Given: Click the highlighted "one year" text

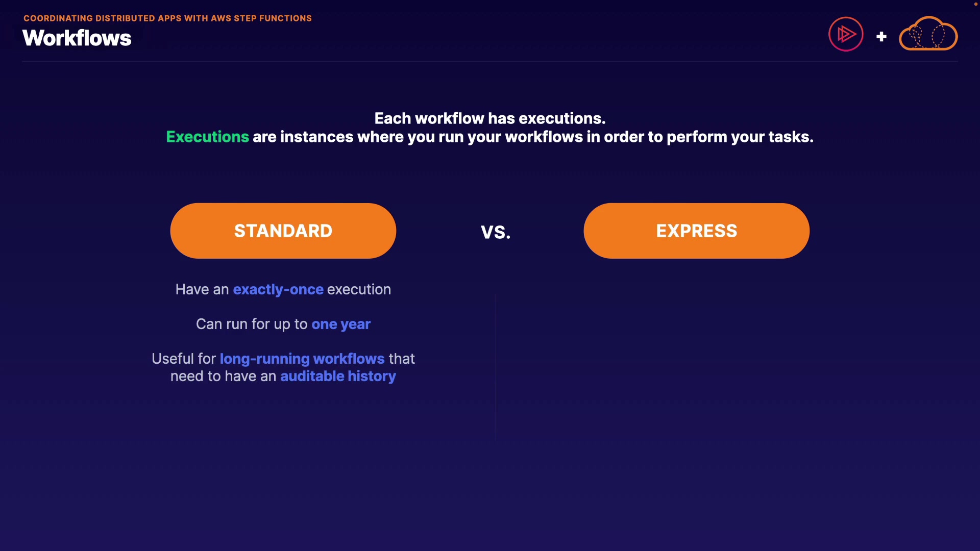Looking at the screenshot, I should (x=341, y=324).
